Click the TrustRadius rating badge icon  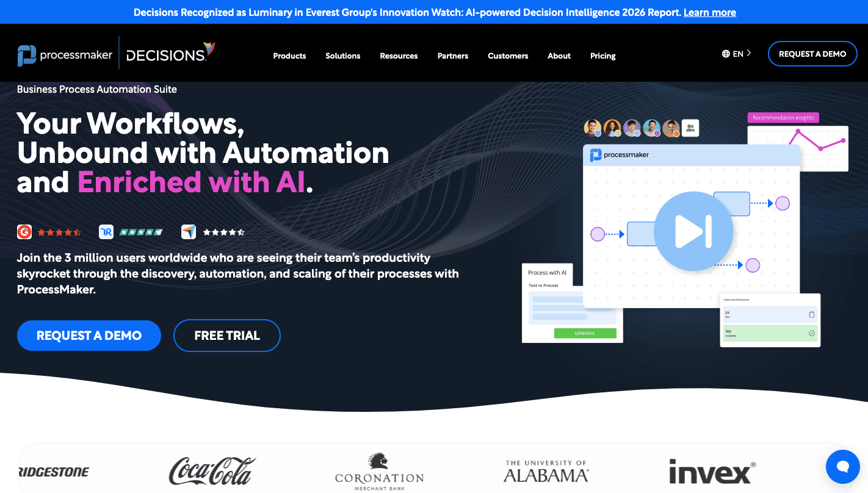106,232
